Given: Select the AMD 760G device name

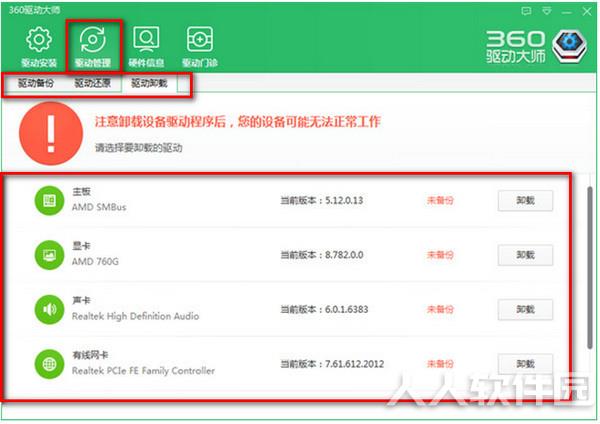Looking at the screenshot, I should (95, 261).
